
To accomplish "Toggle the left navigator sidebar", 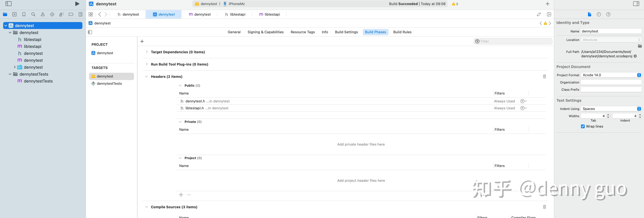I will pos(8,4).
